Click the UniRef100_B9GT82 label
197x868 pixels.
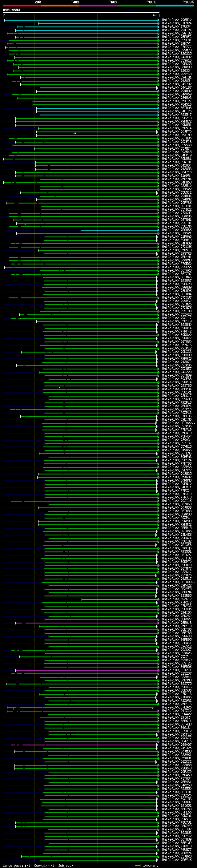click(x=176, y=33)
